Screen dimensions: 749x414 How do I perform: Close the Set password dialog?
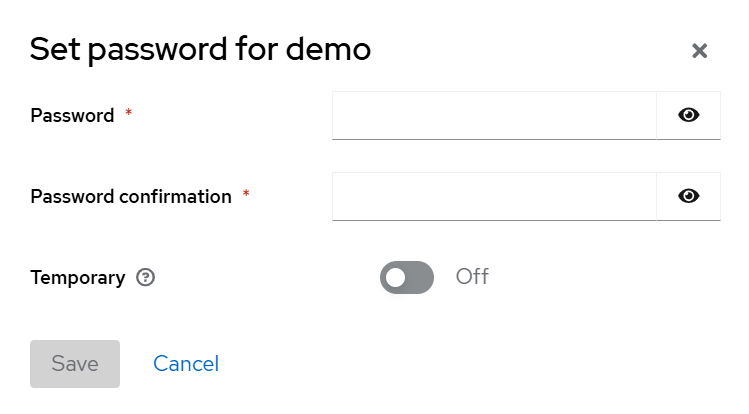(x=700, y=51)
